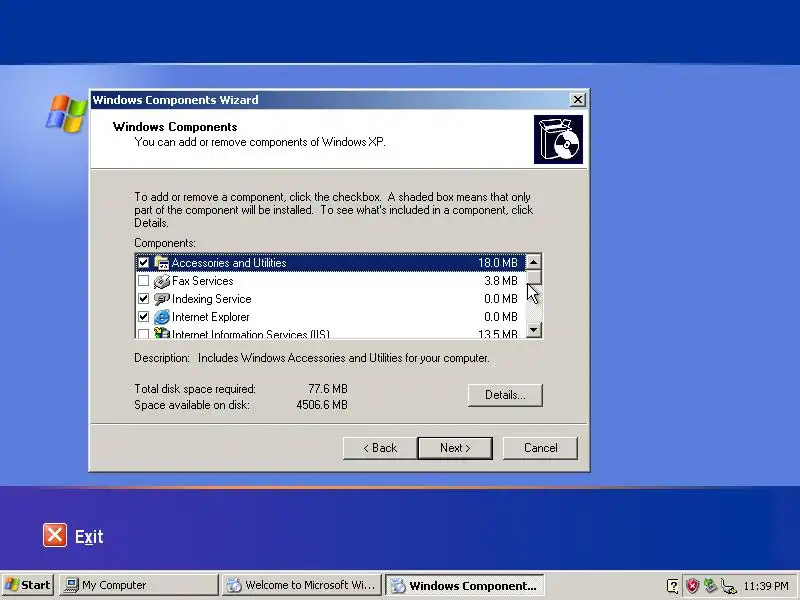Click the 11:39 PM taskbar clock
The image size is (800, 600).
[x=766, y=586]
